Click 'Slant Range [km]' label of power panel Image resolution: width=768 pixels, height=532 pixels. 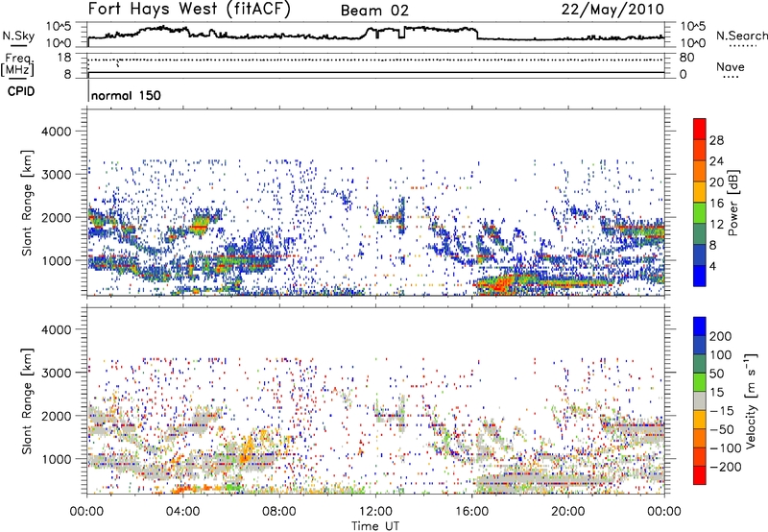click(x=27, y=203)
